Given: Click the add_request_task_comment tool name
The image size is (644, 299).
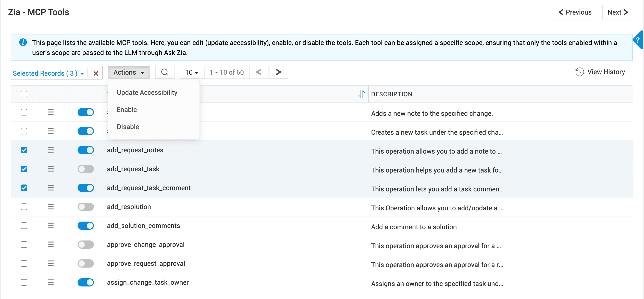Looking at the screenshot, I should [x=149, y=188].
